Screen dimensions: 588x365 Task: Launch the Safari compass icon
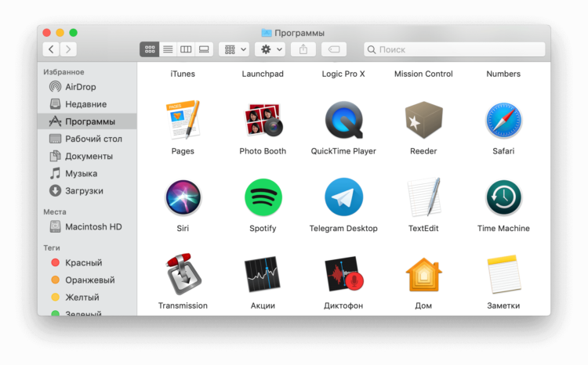pyautogui.click(x=503, y=121)
